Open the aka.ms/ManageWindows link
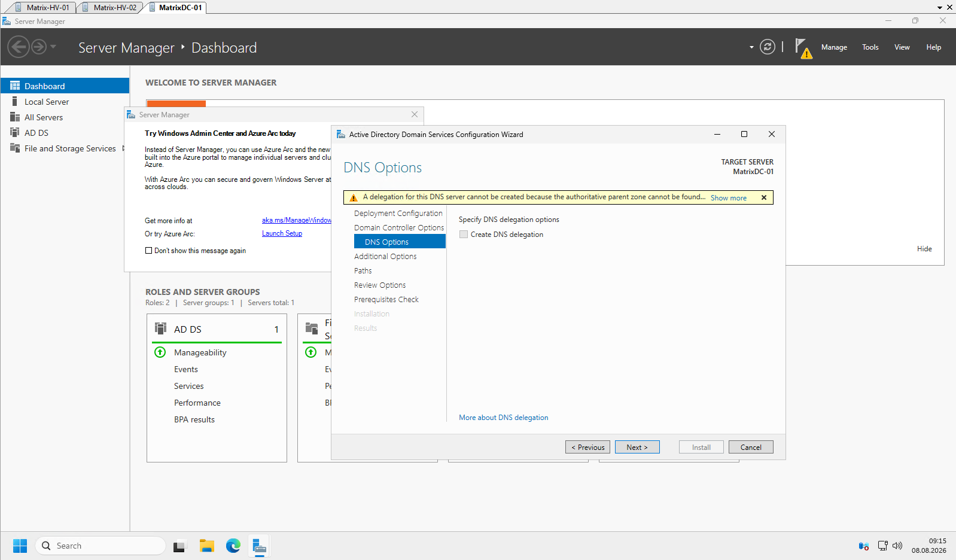Image resolution: width=956 pixels, height=560 pixels. coord(297,220)
